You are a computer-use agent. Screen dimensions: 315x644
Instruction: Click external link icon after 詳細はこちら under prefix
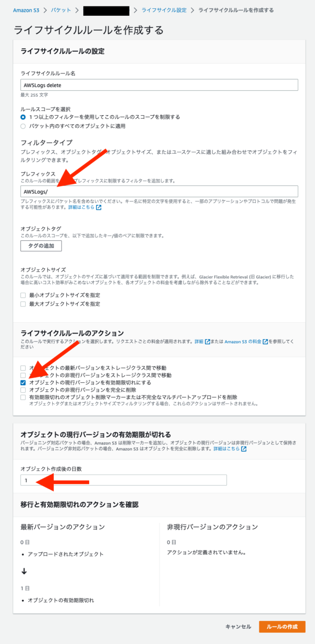98,207
